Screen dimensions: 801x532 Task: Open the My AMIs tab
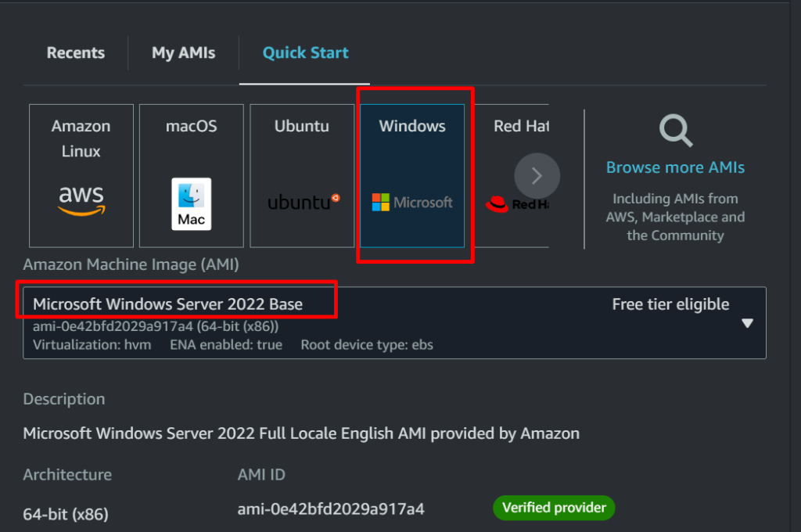(182, 52)
